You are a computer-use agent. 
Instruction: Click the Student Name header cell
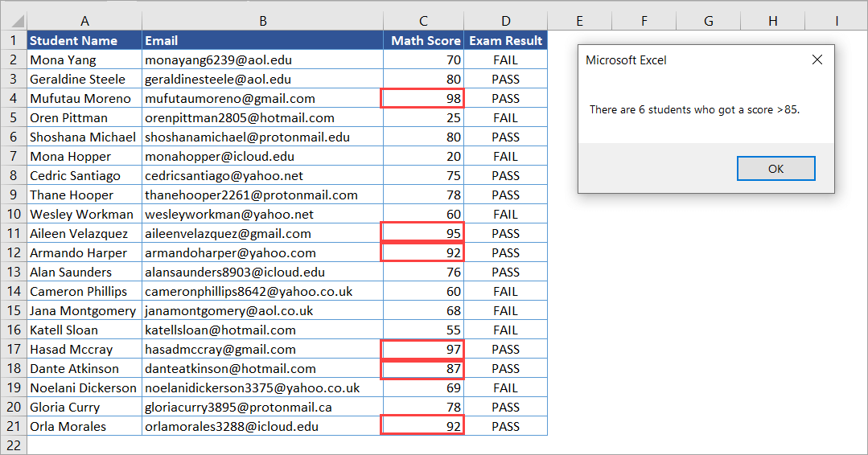pos(84,40)
